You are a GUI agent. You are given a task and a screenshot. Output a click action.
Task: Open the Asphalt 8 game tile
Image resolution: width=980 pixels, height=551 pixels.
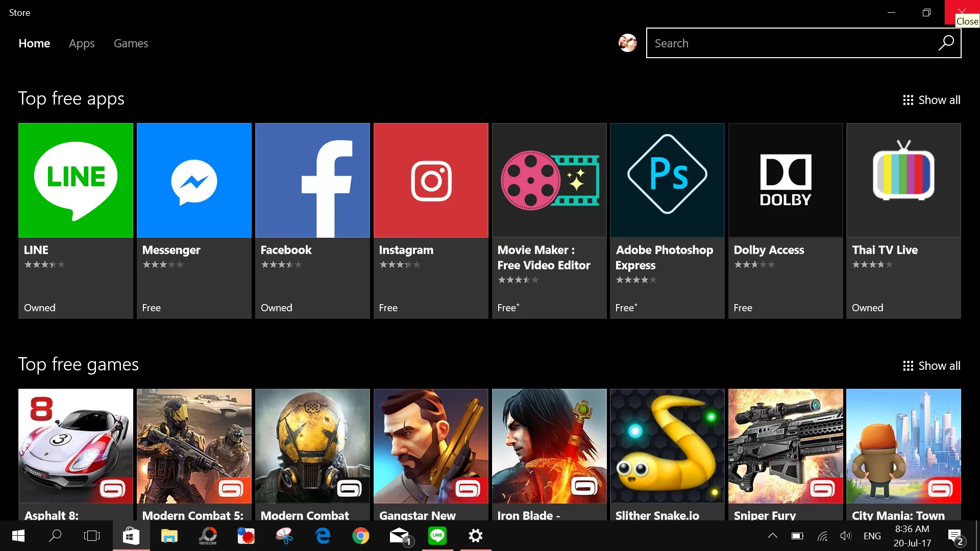[x=76, y=454]
